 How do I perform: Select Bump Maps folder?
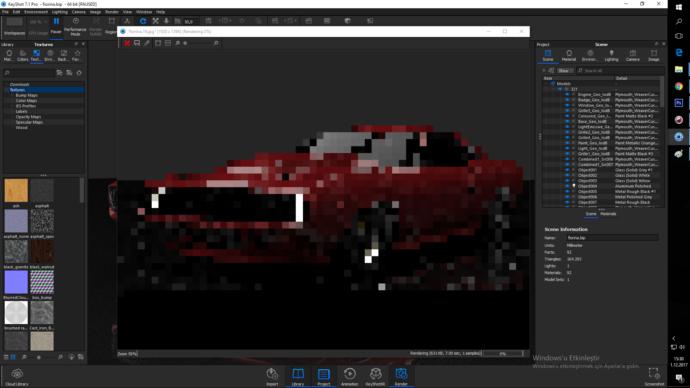[x=26, y=95]
